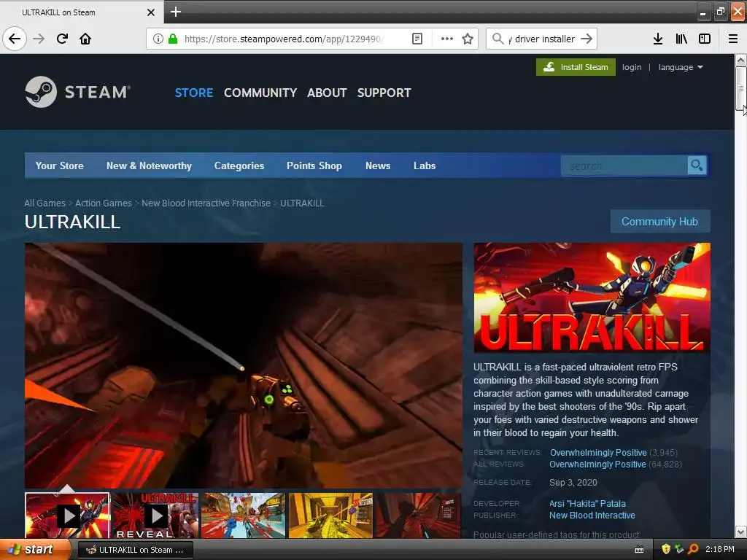
Task: Open the browser home page
Action: [x=85, y=39]
